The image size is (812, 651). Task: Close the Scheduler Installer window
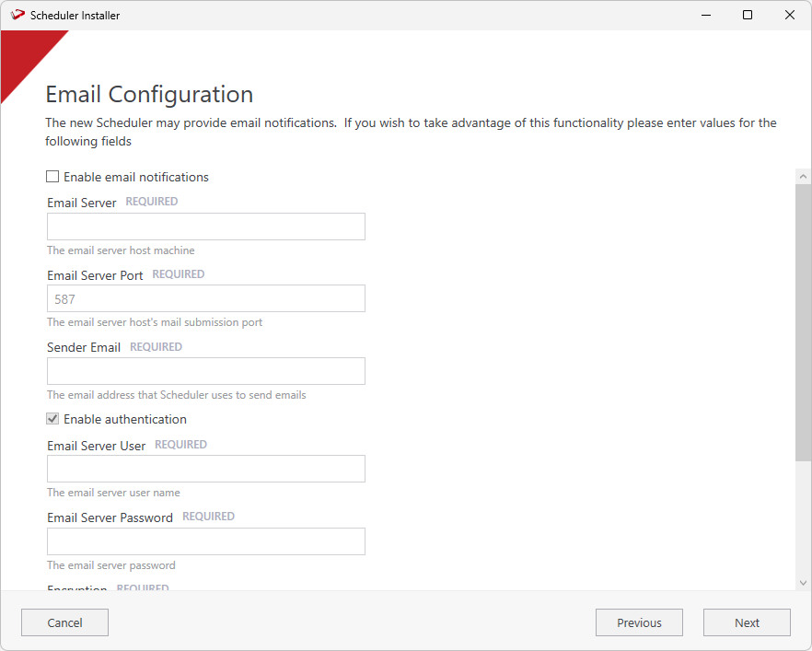click(790, 15)
